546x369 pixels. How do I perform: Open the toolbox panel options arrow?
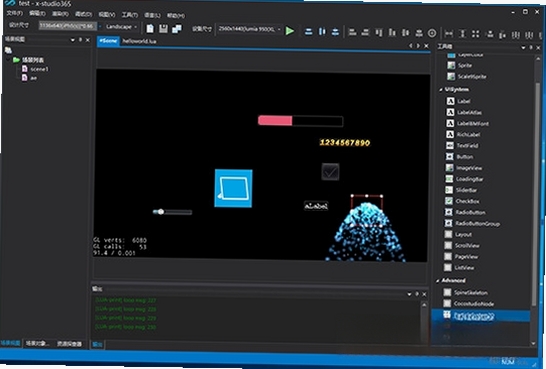523,47
